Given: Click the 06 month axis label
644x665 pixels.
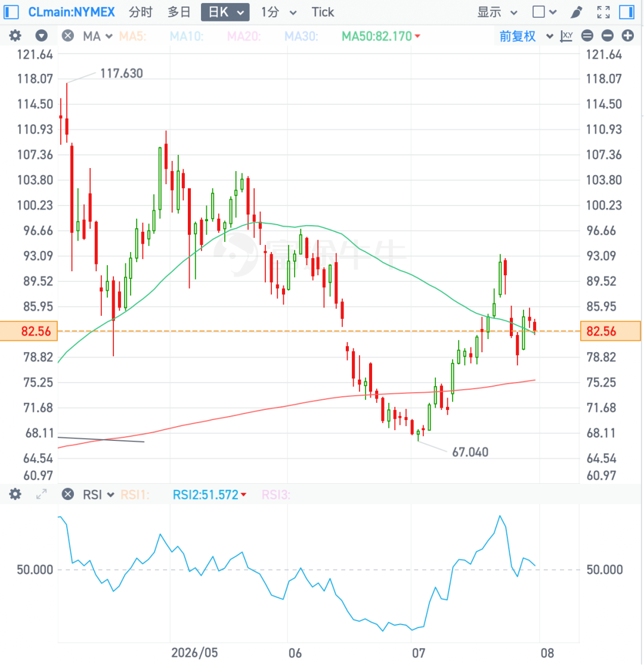Looking at the screenshot, I should click(295, 652).
